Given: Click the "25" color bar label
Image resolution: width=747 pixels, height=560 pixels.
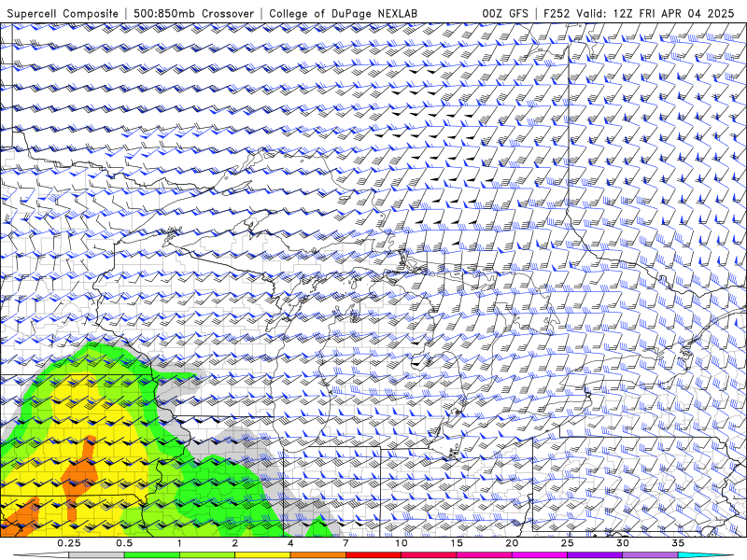Looking at the screenshot, I should 567,543.
